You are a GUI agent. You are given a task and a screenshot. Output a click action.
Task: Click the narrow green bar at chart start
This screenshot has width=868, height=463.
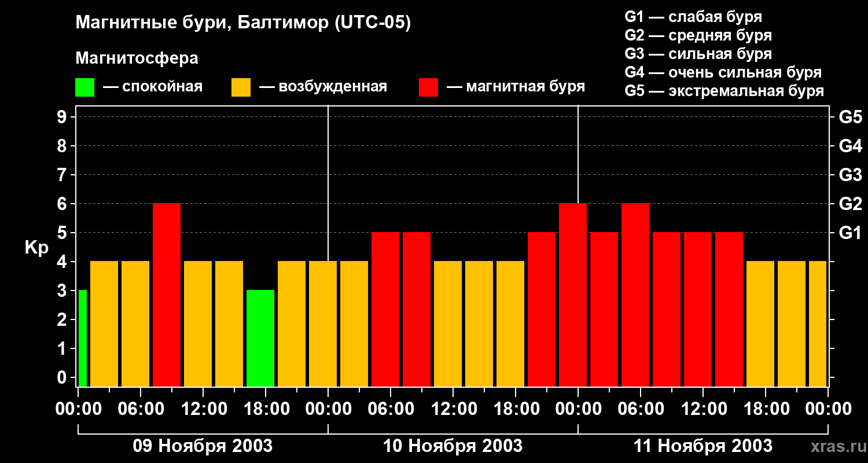point(83,339)
